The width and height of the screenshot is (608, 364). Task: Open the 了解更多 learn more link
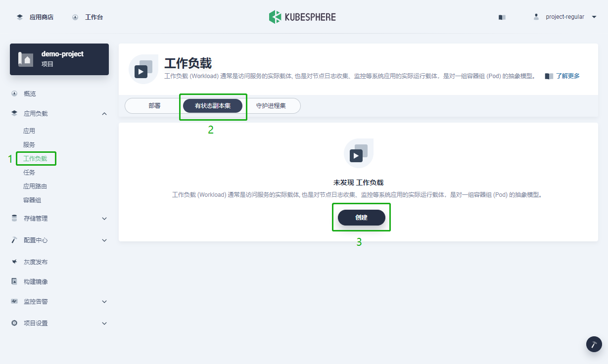tap(568, 76)
